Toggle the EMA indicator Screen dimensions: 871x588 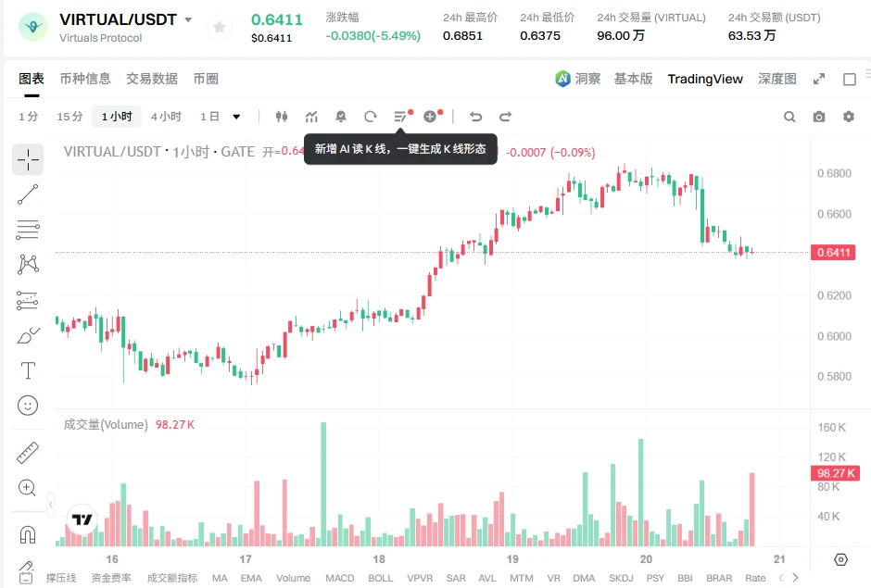251,578
